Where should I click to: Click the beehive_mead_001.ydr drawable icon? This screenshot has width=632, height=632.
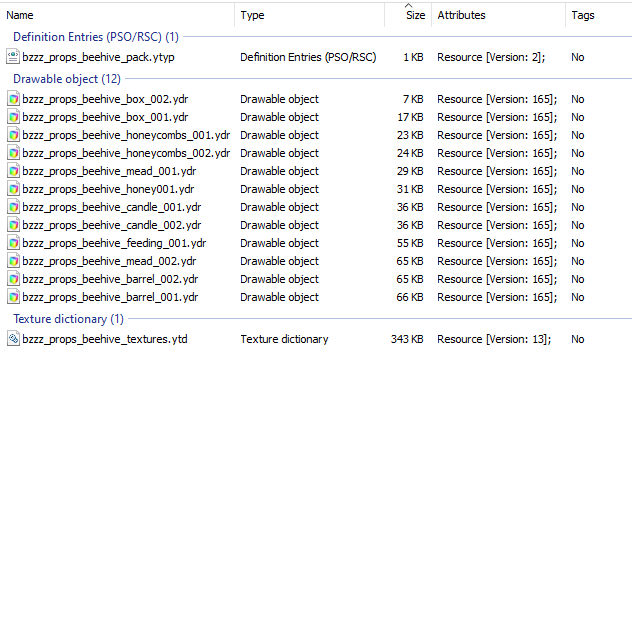(13, 171)
